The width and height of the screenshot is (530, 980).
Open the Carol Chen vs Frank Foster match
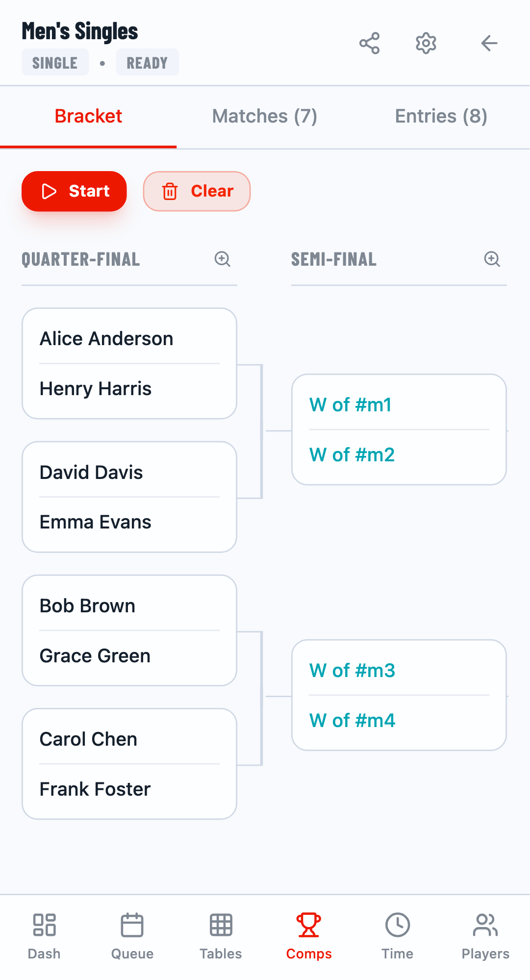coord(129,763)
